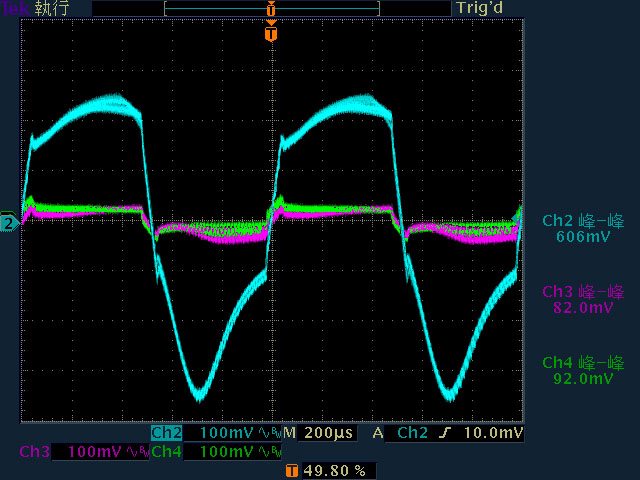Click the 10.0mV trigger level readout

495,433
